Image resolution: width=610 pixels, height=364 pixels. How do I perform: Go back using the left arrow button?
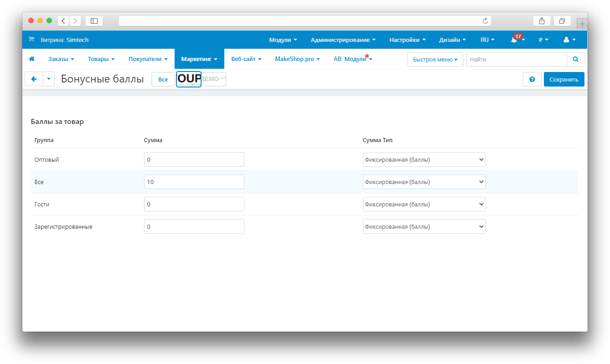[34, 79]
